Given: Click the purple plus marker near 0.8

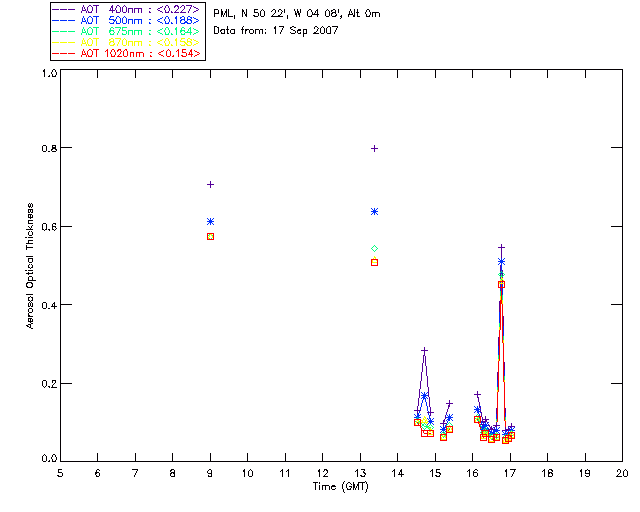Looking at the screenshot, I should coord(375,149).
